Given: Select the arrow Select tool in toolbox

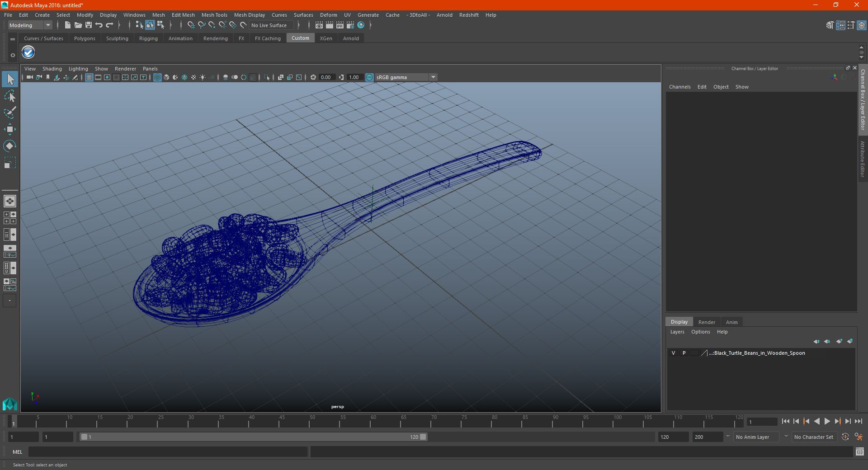Looking at the screenshot, I should coord(10,79).
